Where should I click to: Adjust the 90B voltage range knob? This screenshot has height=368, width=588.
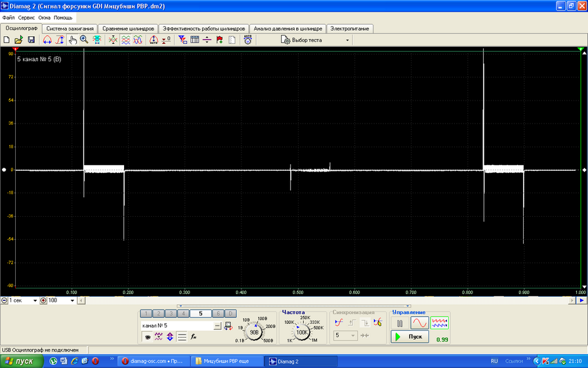point(254,332)
